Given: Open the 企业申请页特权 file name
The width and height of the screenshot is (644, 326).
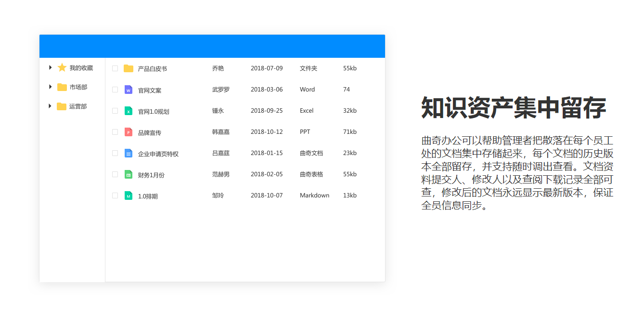Looking at the screenshot, I should pos(158,154).
